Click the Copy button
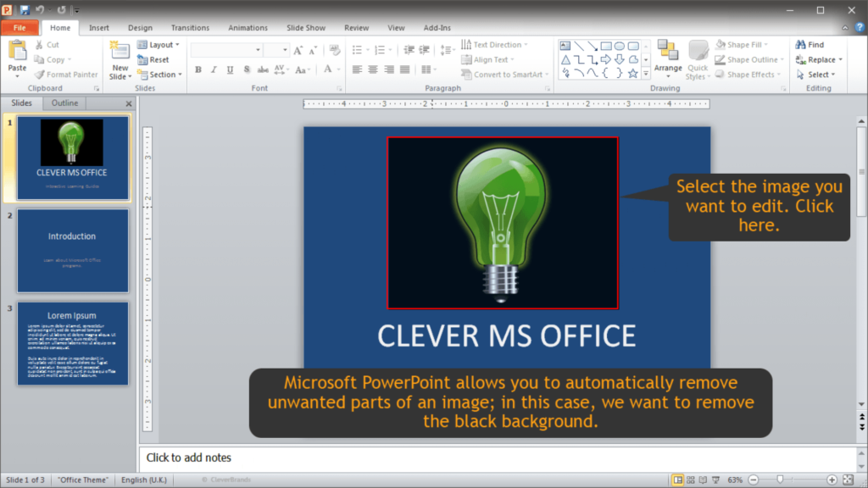This screenshot has width=868, height=488. point(53,60)
